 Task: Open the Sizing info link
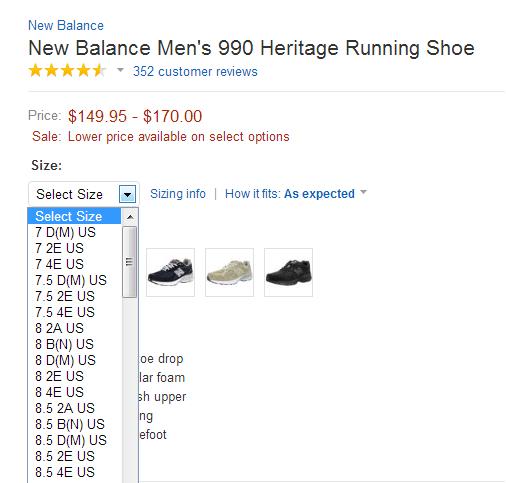[x=178, y=194]
